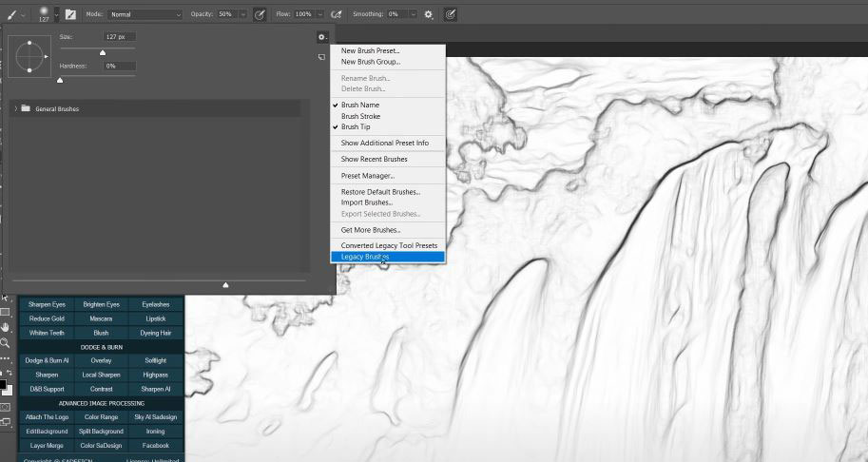Click the Dodge & Burn AI button
Screen dimensions: 868x462
(47, 360)
